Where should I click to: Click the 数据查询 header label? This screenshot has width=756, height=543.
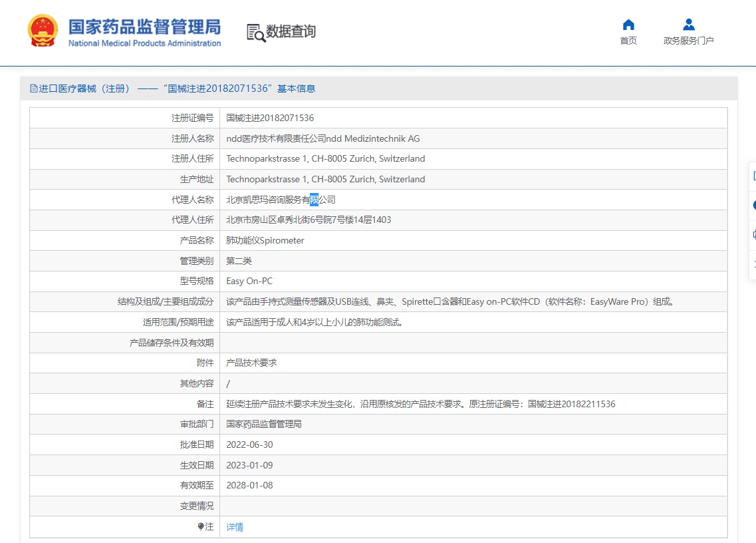[x=290, y=31]
